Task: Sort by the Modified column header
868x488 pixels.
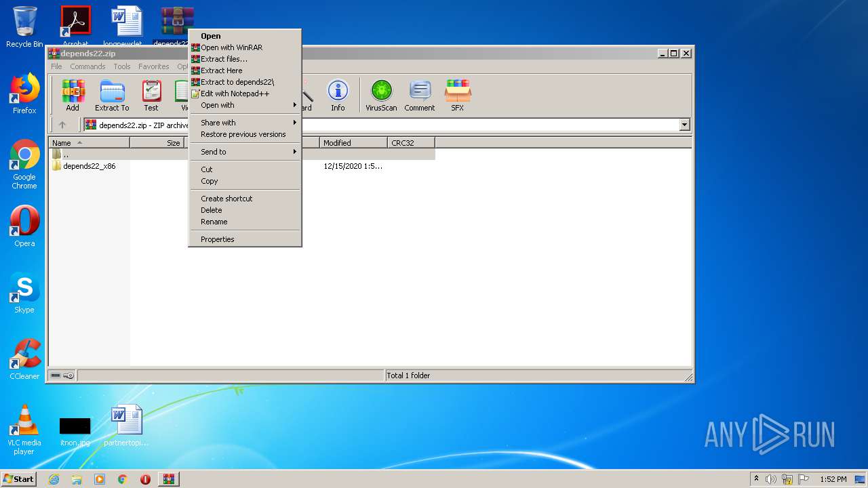Action: (354, 143)
